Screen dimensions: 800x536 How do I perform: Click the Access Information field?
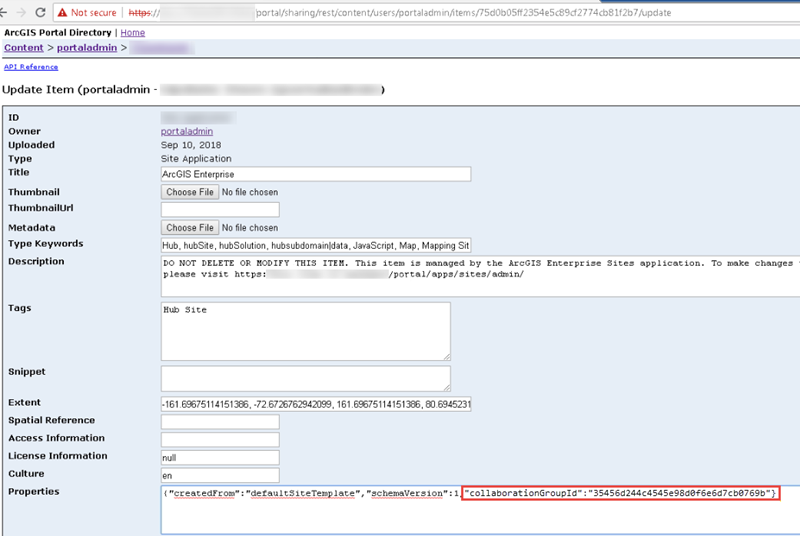tap(220, 440)
